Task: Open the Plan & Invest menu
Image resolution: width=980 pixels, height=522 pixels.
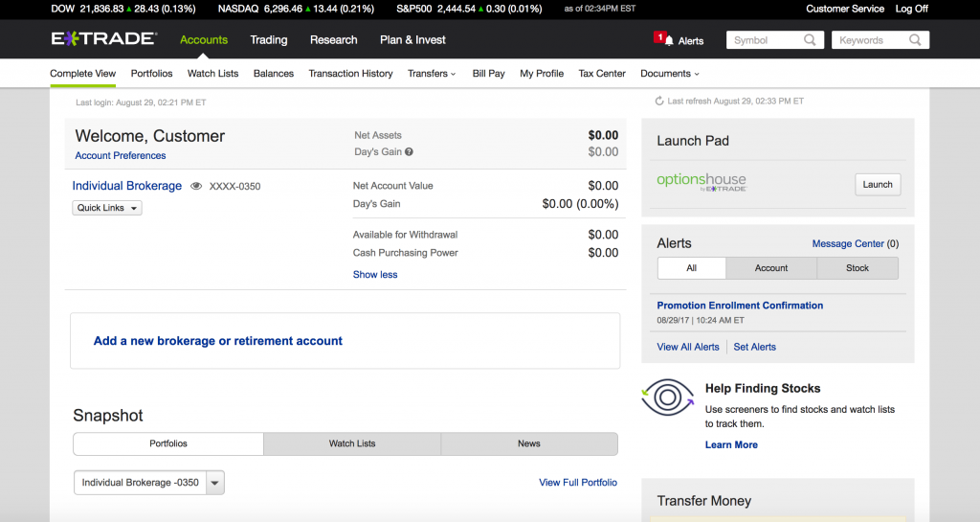Action: [x=412, y=40]
